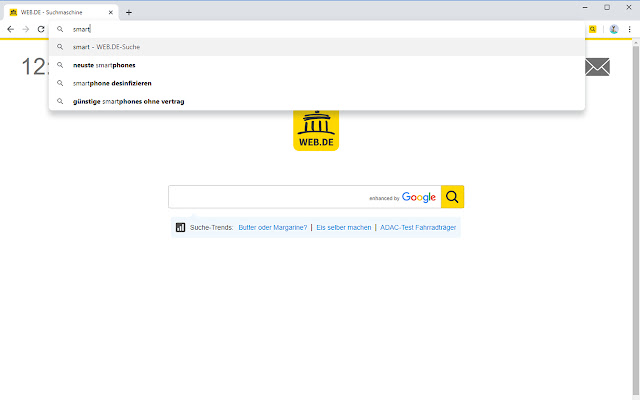The height and width of the screenshot is (400, 640).
Task: Click the 'Suche-Trends:' label
Action: pyautogui.click(x=211, y=227)
